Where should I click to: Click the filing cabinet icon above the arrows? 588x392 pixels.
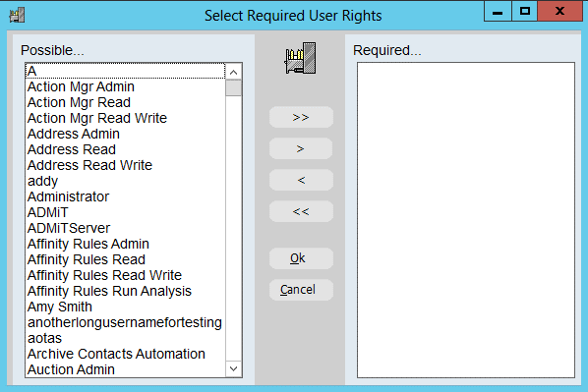tap(300, 58)
